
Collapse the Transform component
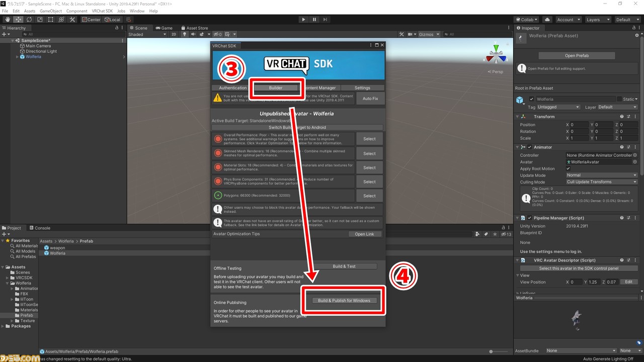(518, 117)
